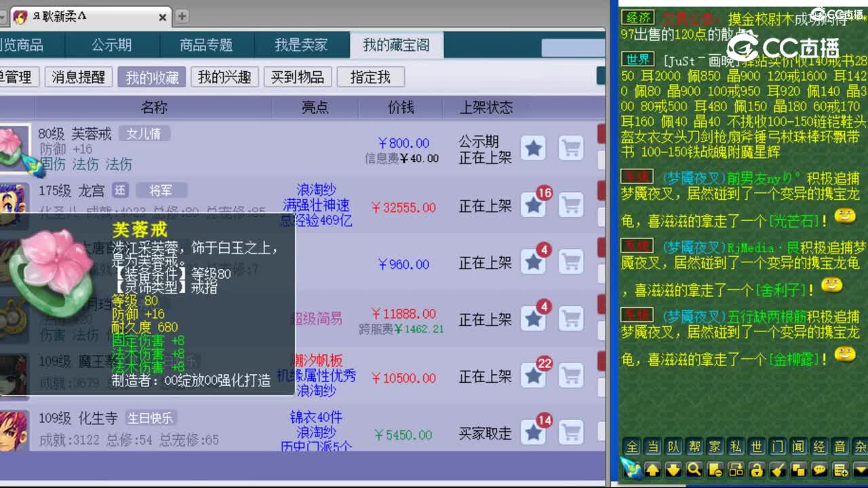This screenshot has height=488, width=868.
Task: Click the 价钱 column header
Action: pos(401,107)
